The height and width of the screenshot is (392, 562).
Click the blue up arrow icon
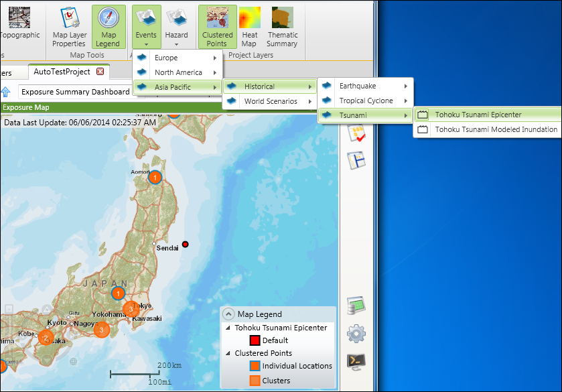[x=6, y=92]
